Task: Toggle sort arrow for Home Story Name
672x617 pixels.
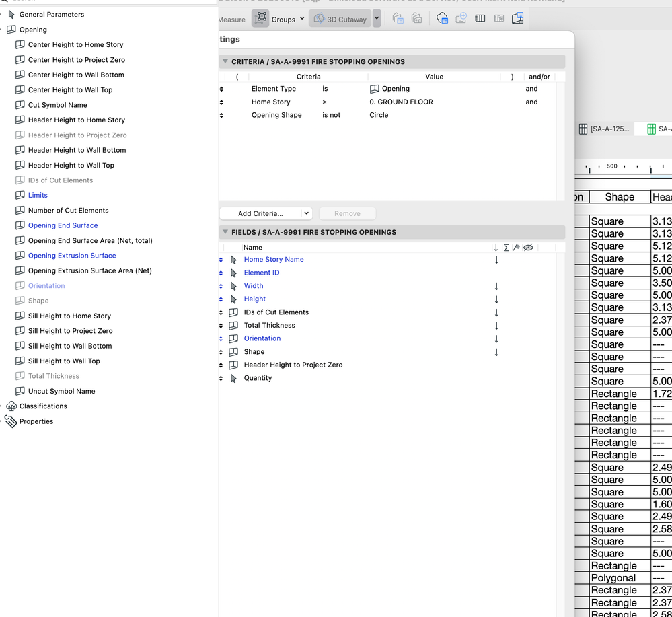Action: pyautogui.click(x=496, y=260)
